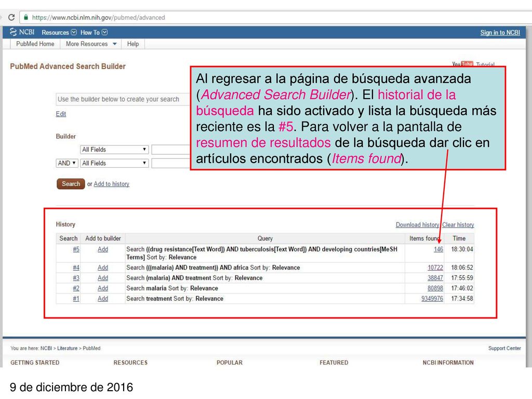Screen dimensions: 532x399
Task: Click NCBI breadcrumb link in footer
Action: [46, 348]
